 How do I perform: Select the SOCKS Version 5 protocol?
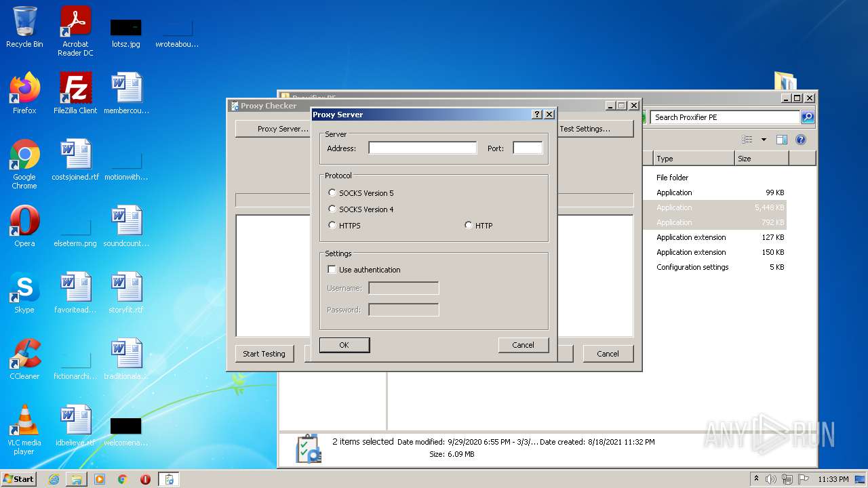click(x=332, y=193)
